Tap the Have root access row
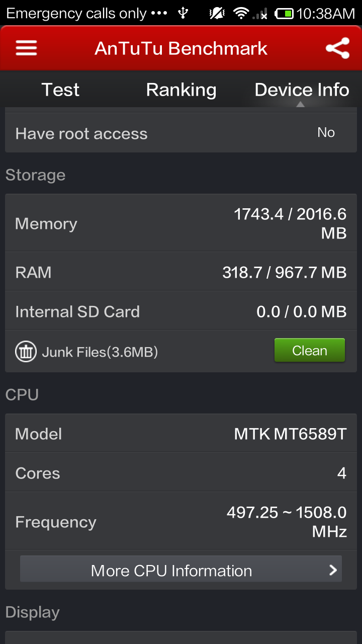362x644 pixels. tap(181, 133)
